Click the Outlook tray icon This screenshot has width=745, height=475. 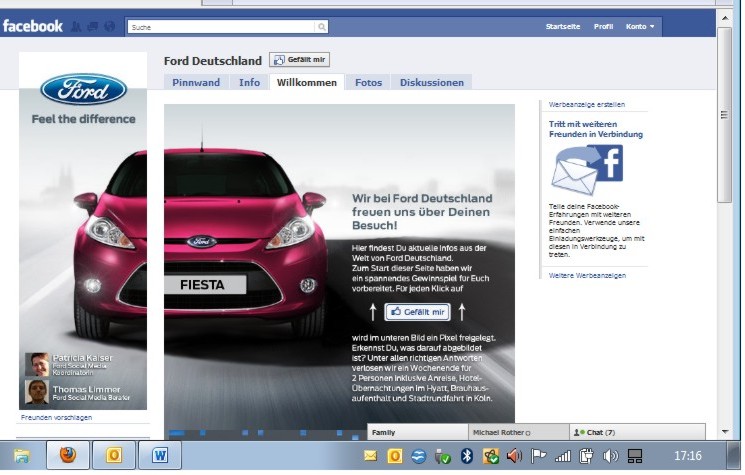tap(395, 456)
